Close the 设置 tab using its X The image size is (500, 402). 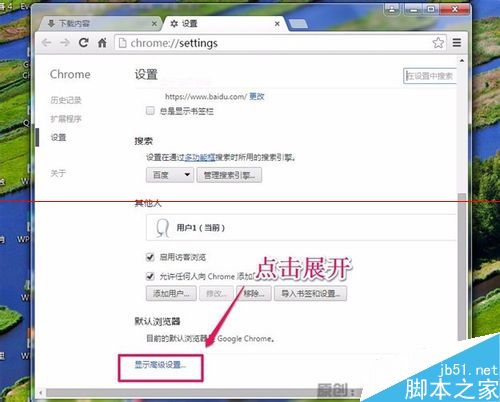click(277, 24)
